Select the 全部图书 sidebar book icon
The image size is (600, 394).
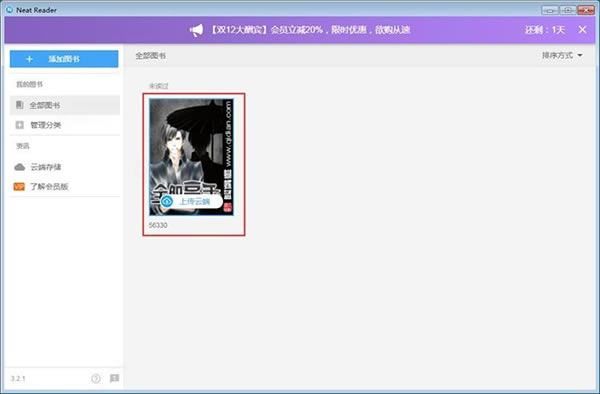pos(20,105)
